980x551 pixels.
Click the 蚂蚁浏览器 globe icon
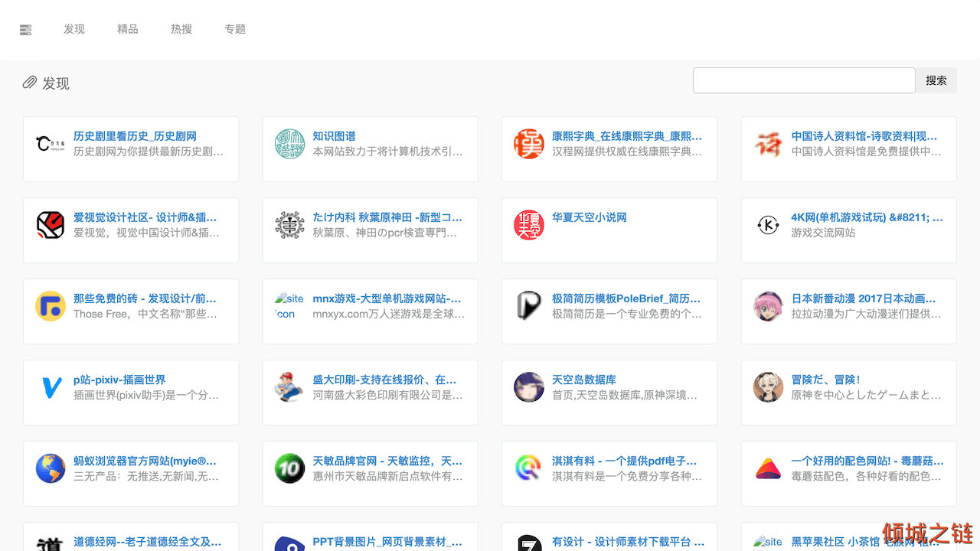[51, 468]
